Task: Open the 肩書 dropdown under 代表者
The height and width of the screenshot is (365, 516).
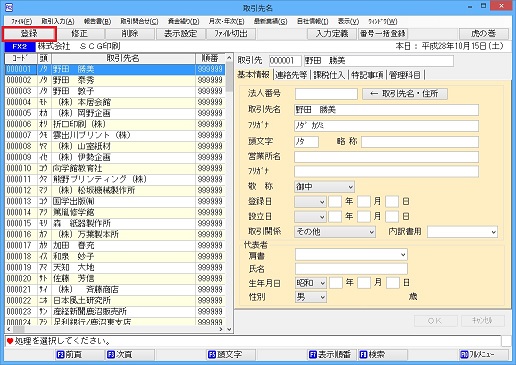Action: point(351,255)
